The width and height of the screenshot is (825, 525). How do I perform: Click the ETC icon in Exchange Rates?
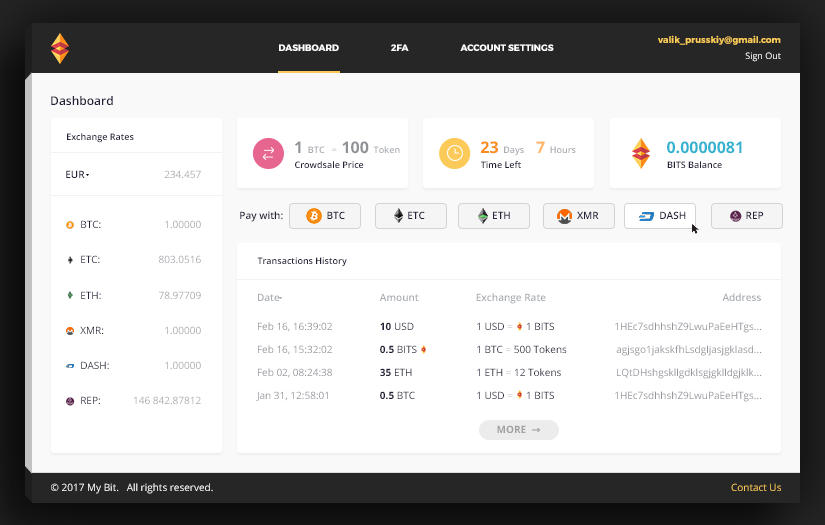(x=70, y=260)
